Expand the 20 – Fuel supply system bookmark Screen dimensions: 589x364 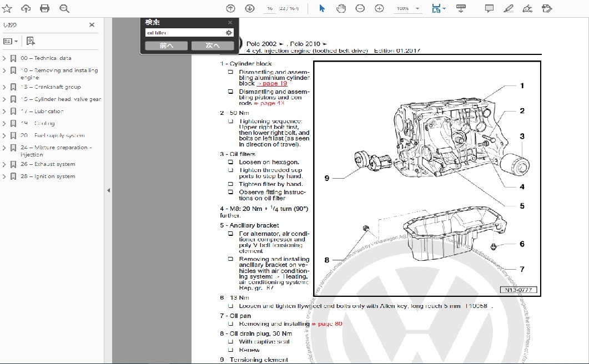pyautogui.click(x=4, y=135)
